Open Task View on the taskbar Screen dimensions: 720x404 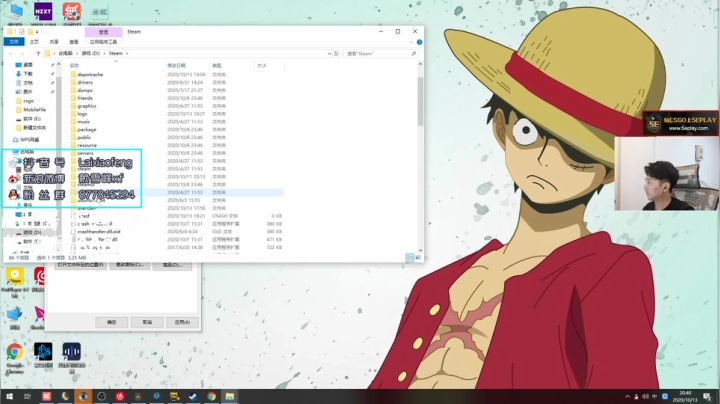click(28, 396)
